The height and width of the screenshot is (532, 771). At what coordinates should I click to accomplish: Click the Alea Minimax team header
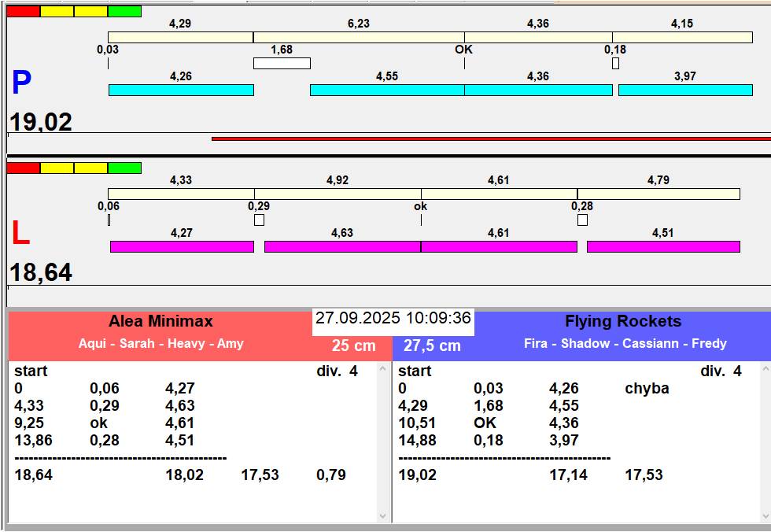tap(160, 321)
